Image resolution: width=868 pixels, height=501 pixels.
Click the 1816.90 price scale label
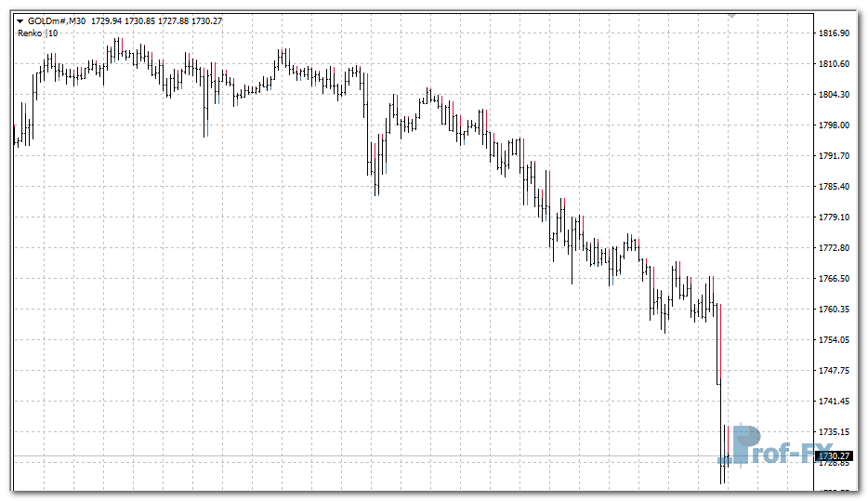coord(834,33)
